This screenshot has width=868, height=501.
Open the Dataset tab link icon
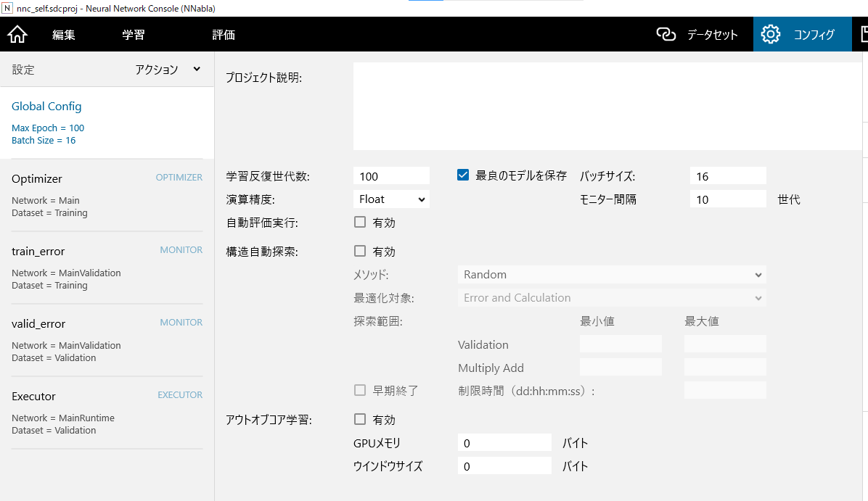tap(666, 34)
